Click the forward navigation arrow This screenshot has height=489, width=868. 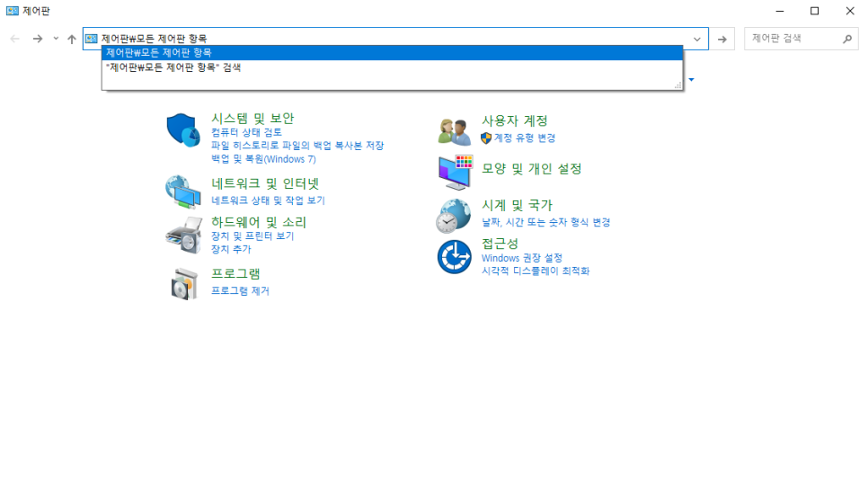point(38,39)
